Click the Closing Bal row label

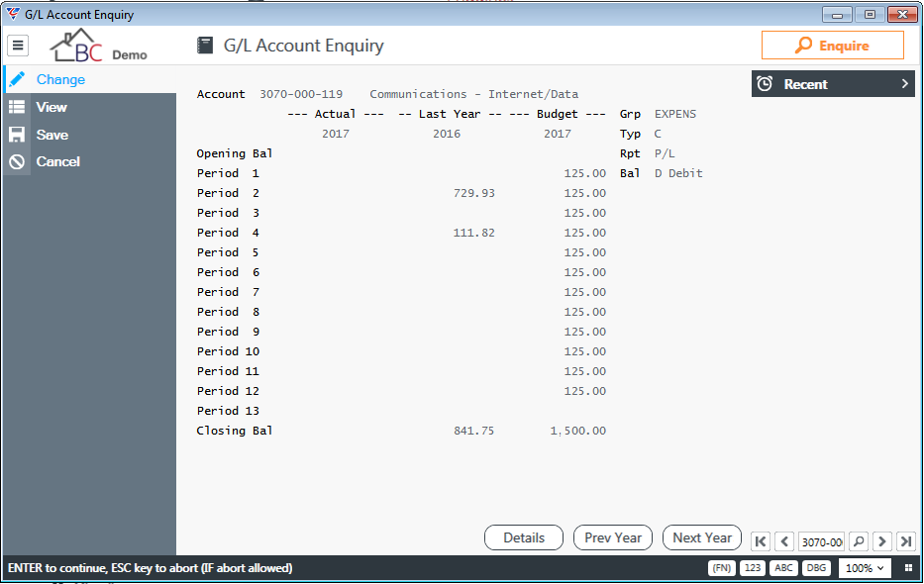point(235,431)
